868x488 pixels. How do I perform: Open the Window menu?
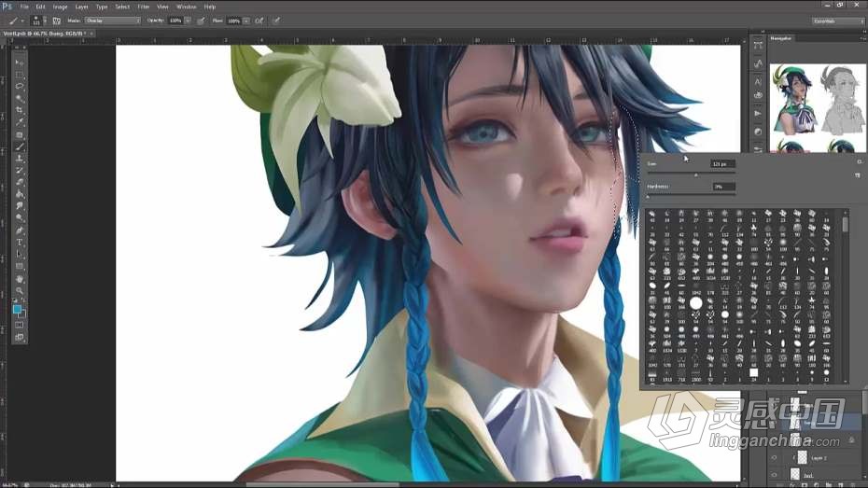coord(186,7)
